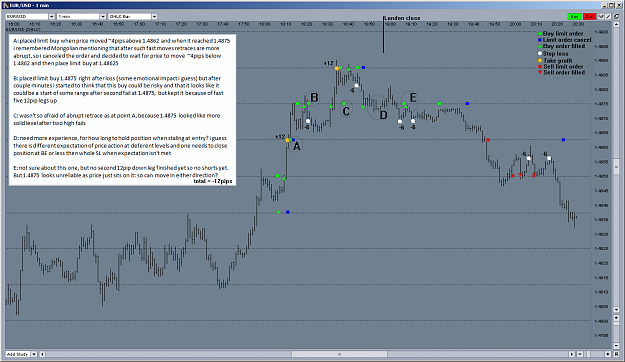
Task: Click the marker labeled A on chart
Action: [x=296, y=146]
